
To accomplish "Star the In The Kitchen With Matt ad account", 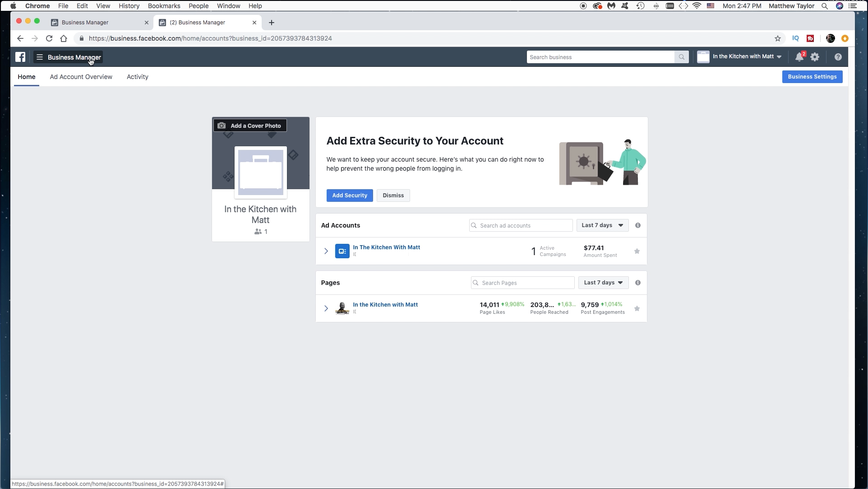I will pyautogui.click(x=637, y=251).
